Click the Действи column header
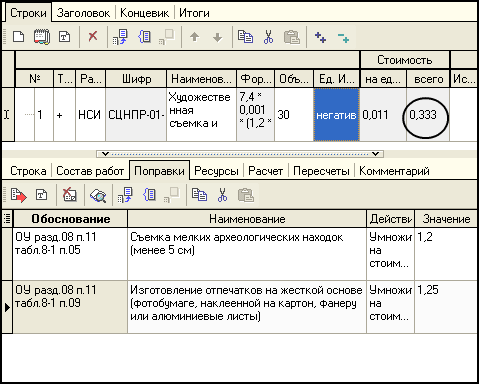This screenshot has width=479, height=384. pyautogui.click(x=391, y=219)
